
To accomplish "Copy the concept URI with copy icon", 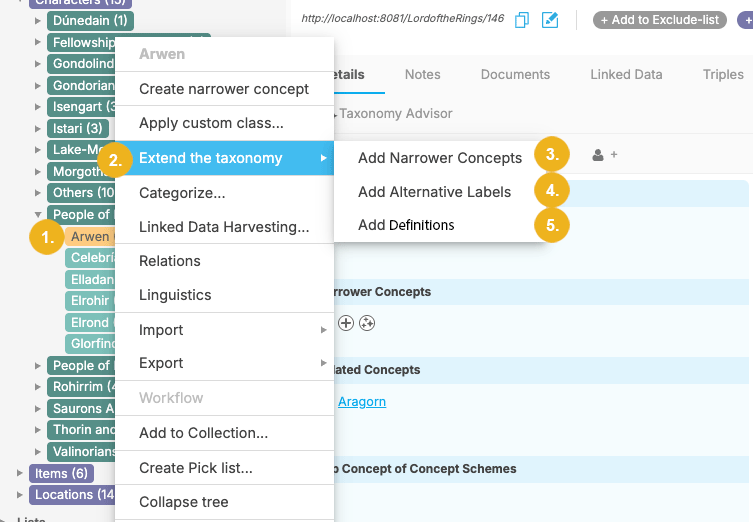I will click(x=522, y=20).
